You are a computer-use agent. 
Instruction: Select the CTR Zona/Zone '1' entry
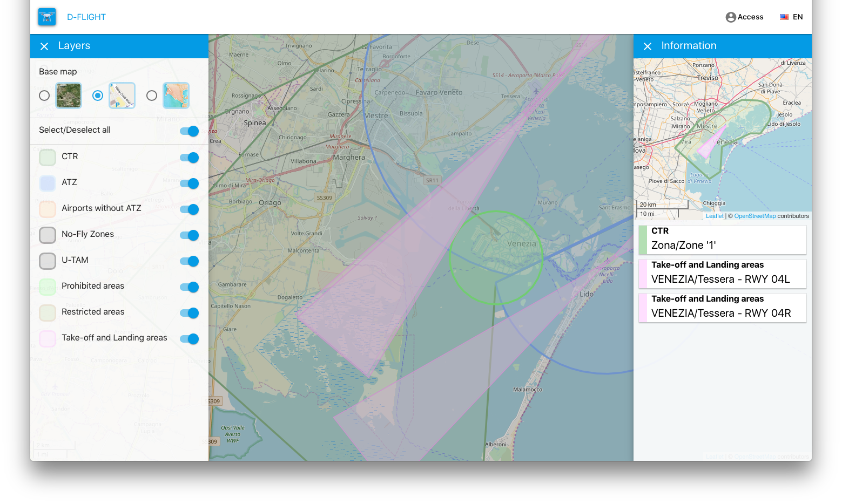tap(723, 240)
